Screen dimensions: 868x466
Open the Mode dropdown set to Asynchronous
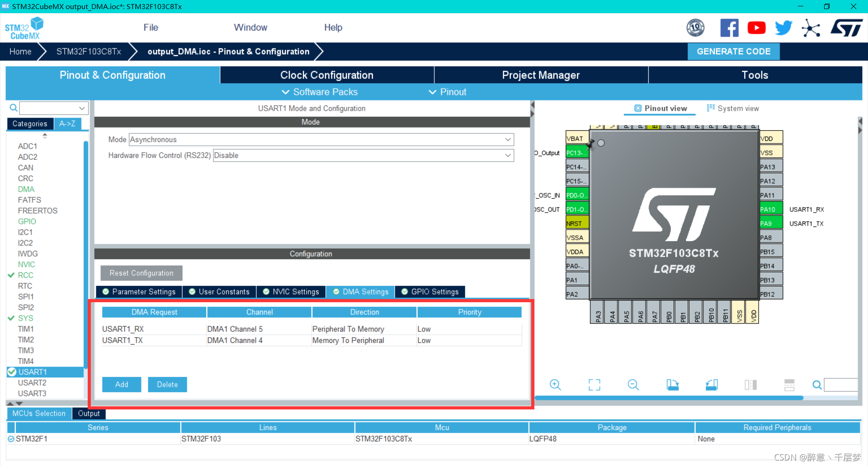coord(321,139)
